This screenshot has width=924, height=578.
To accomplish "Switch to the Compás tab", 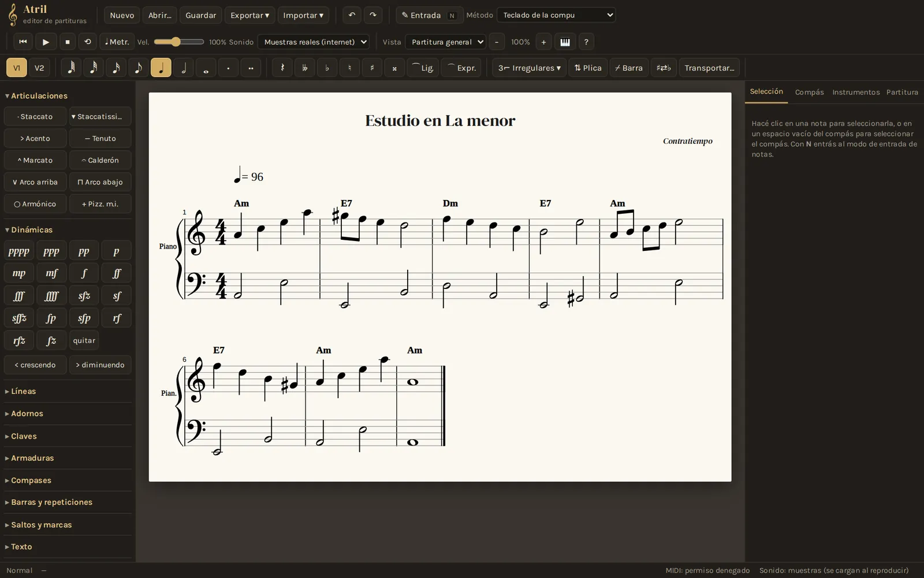I will [x=809, y=92].
